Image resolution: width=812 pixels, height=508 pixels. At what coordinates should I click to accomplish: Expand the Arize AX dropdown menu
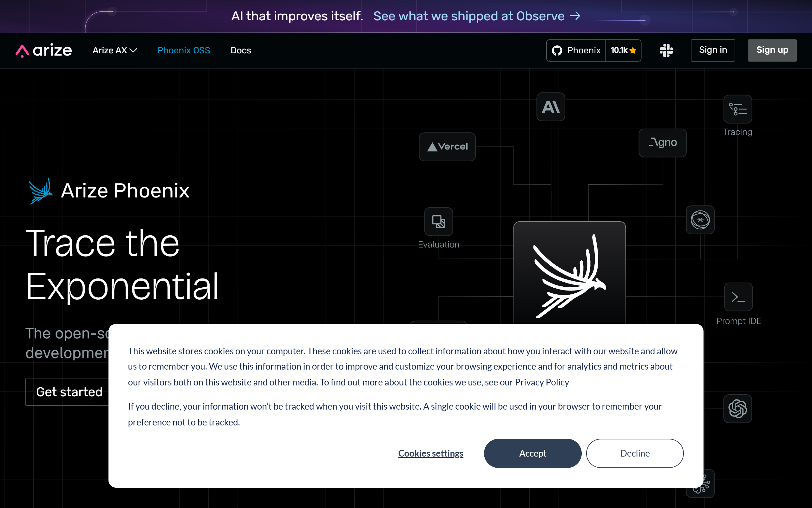point(115,50)
